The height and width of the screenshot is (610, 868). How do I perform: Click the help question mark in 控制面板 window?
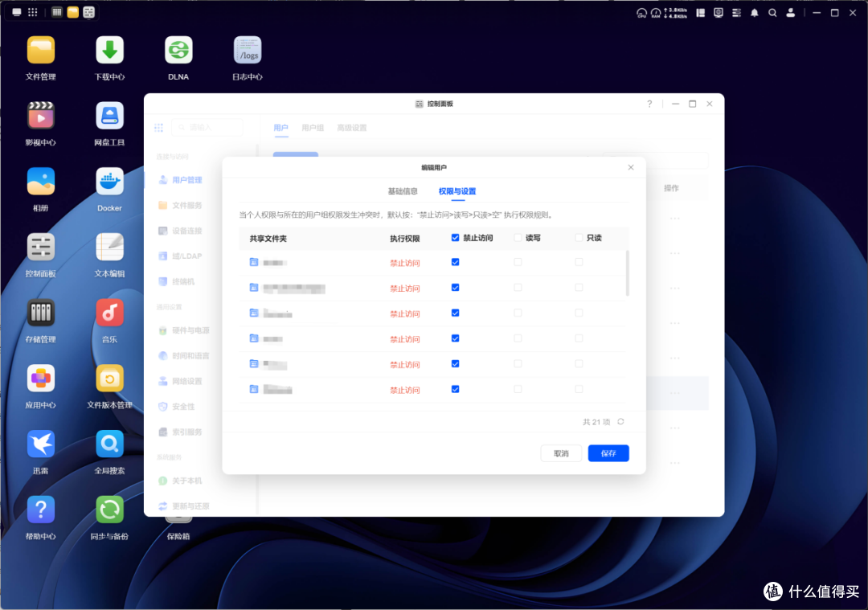click(649, 104)
